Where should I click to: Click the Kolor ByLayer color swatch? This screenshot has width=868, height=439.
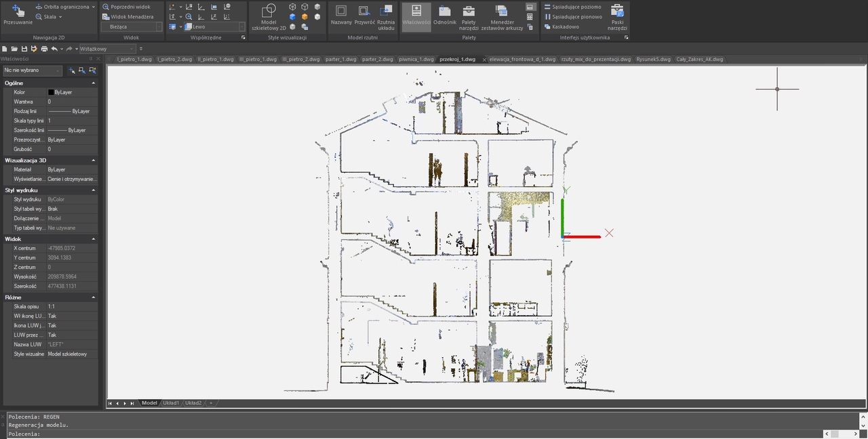click(x=51, y=92)
